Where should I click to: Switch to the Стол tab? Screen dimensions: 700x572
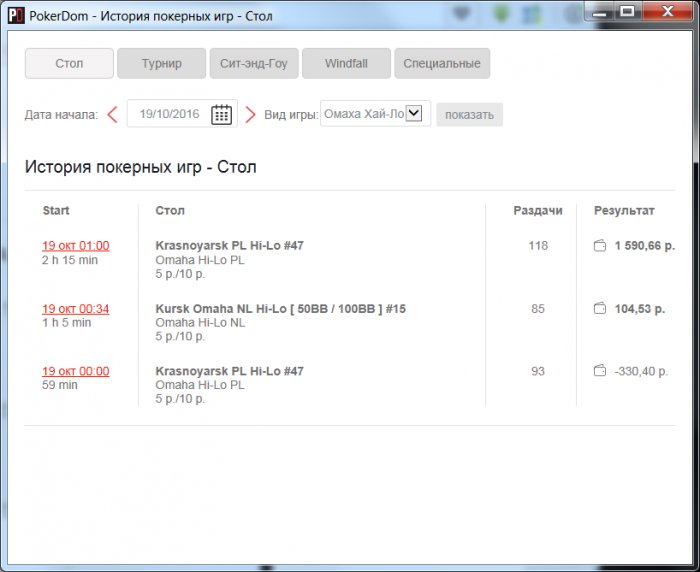[x=69, y=63]
